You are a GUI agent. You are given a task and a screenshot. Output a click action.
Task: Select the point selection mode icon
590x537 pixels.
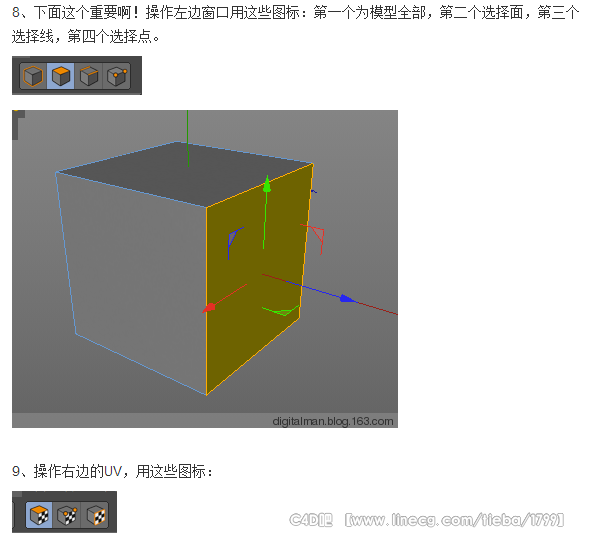click(x=116, y=76)
